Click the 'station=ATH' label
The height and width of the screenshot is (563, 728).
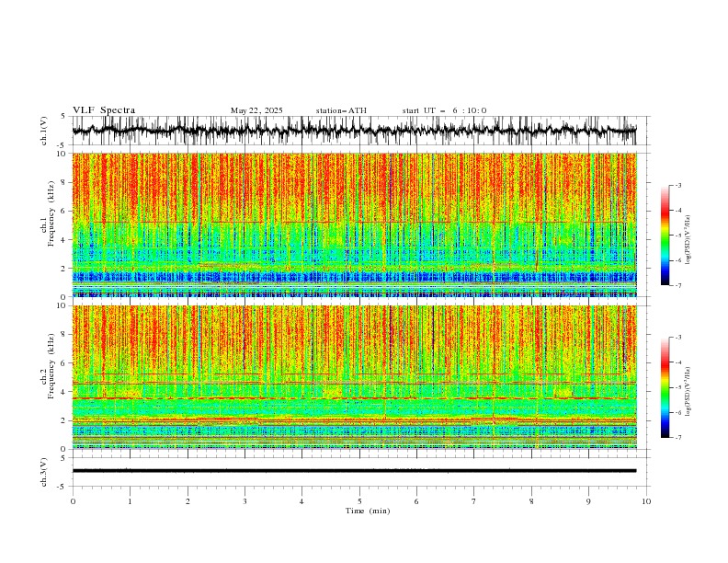pos(341,110)
